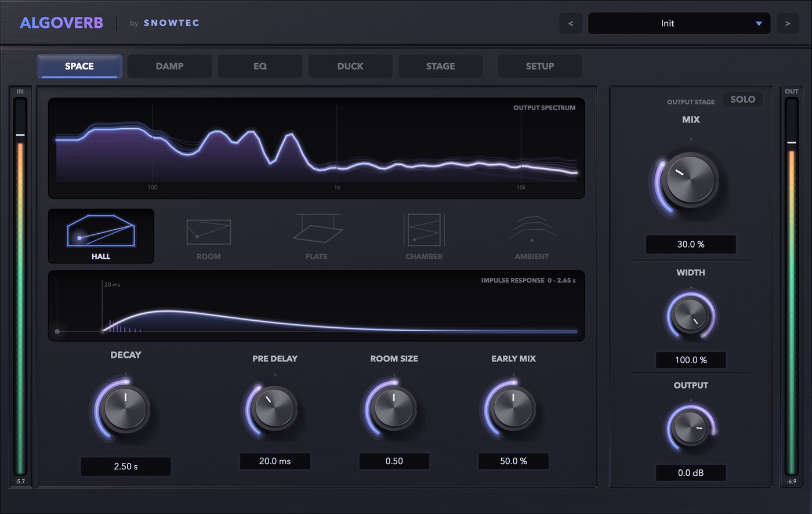Click the Output value 0.0 dB
812x514 pixels.
pos(691,473)
